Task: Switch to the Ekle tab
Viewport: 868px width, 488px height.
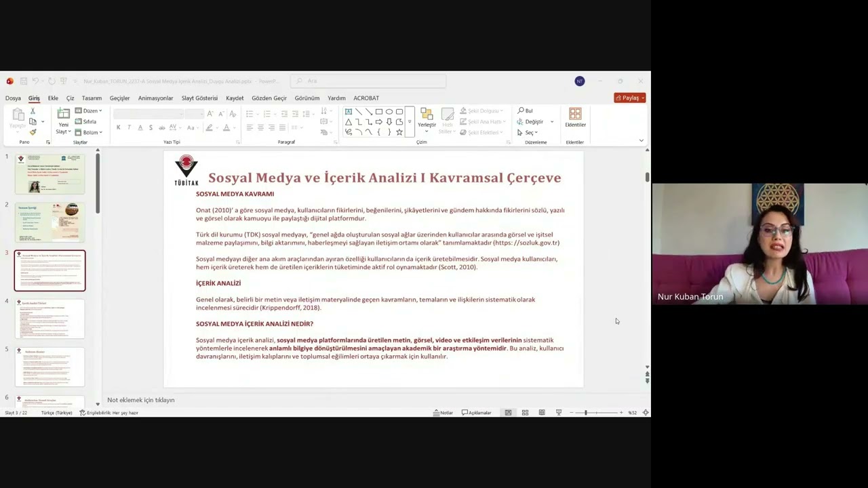Action: click(53, 98)
